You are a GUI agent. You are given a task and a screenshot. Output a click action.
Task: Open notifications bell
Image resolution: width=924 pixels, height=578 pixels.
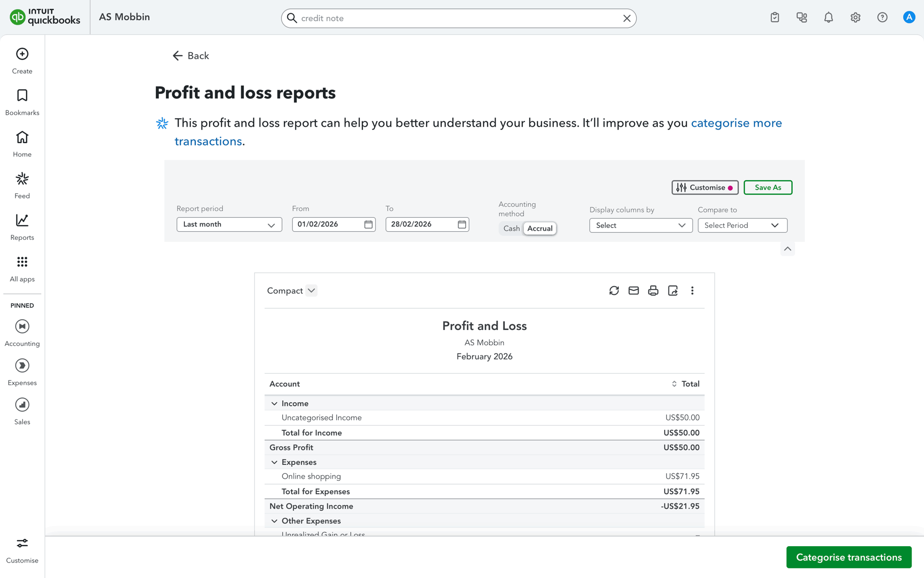829,17
